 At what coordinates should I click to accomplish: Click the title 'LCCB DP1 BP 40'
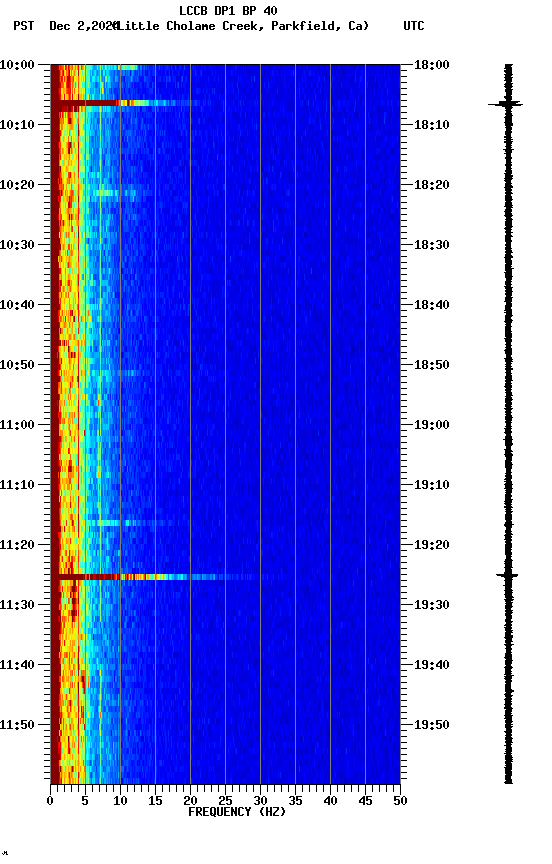click(x=228, y=10)
